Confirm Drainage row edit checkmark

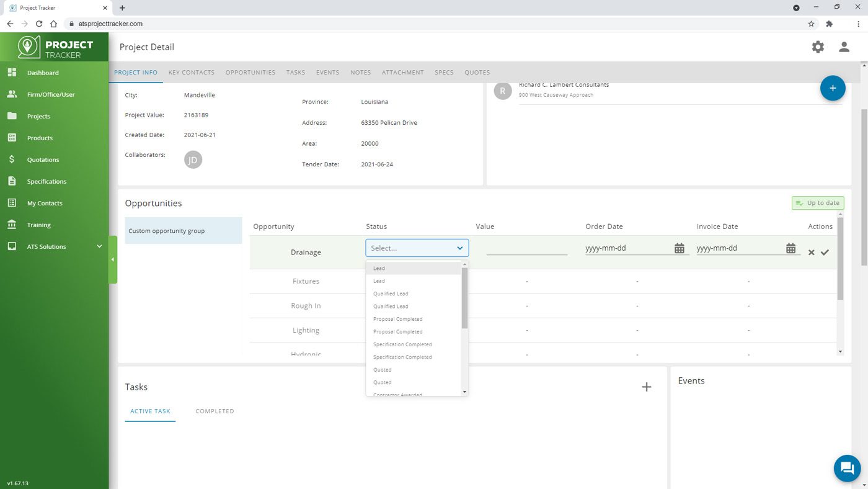click(825, 253)
